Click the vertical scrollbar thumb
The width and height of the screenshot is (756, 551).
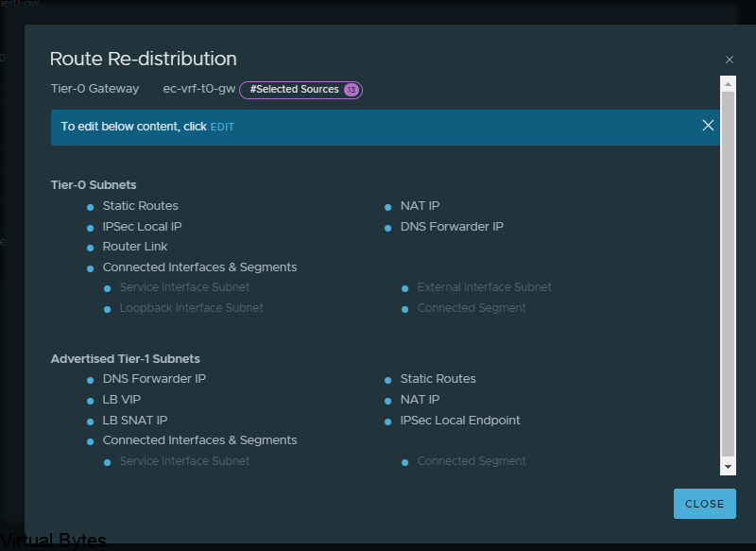728,273
